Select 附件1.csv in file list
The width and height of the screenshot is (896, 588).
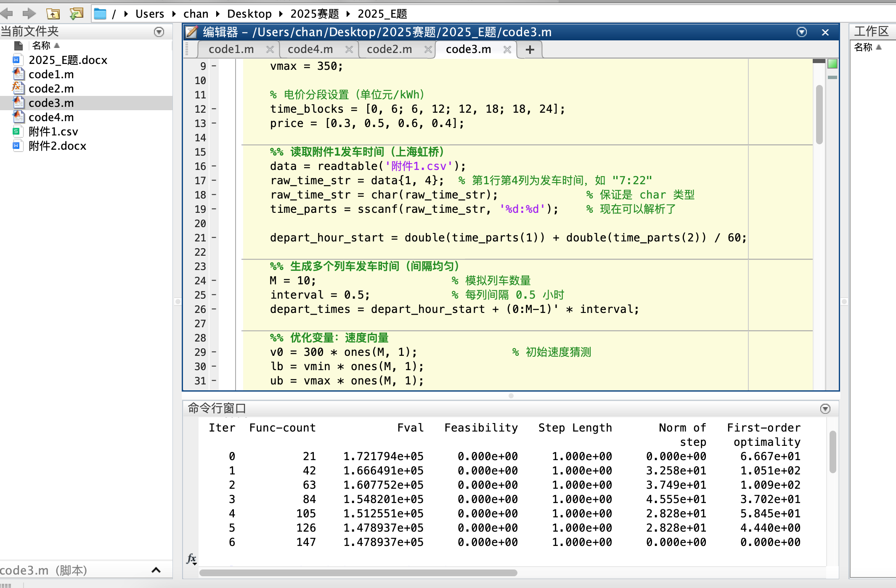coord(53,132)
